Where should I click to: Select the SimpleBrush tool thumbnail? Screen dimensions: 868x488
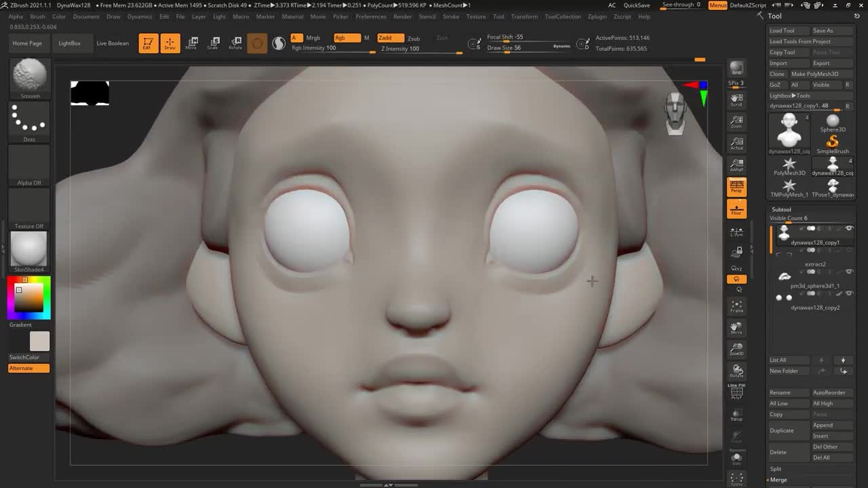(833, 144)
